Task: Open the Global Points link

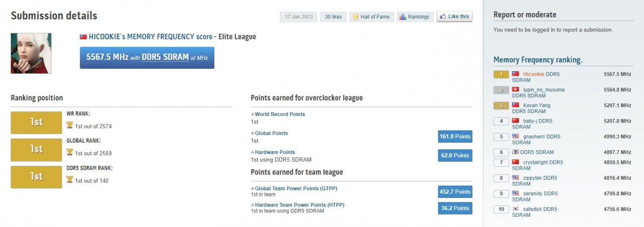Action: [x=271, y=134]
